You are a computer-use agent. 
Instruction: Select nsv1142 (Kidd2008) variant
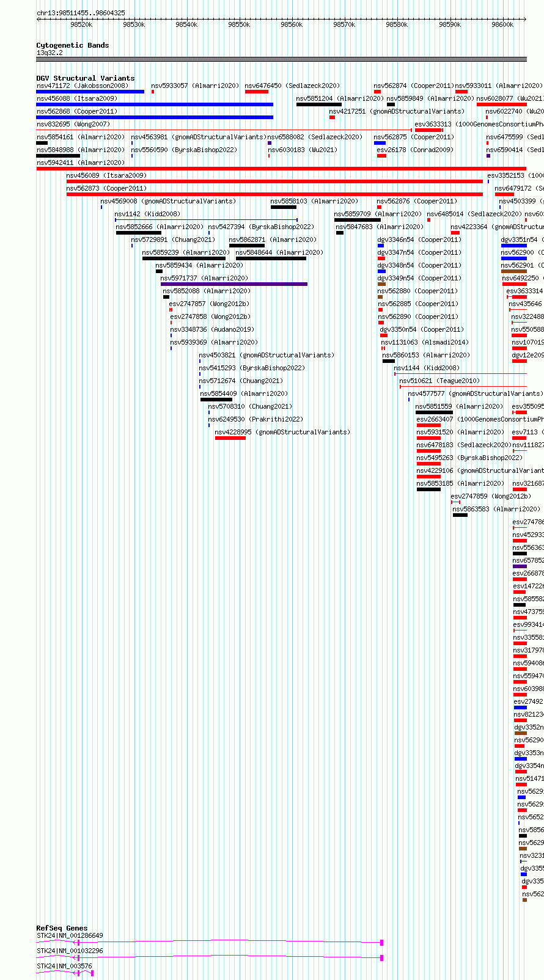[x=147, y=214]
